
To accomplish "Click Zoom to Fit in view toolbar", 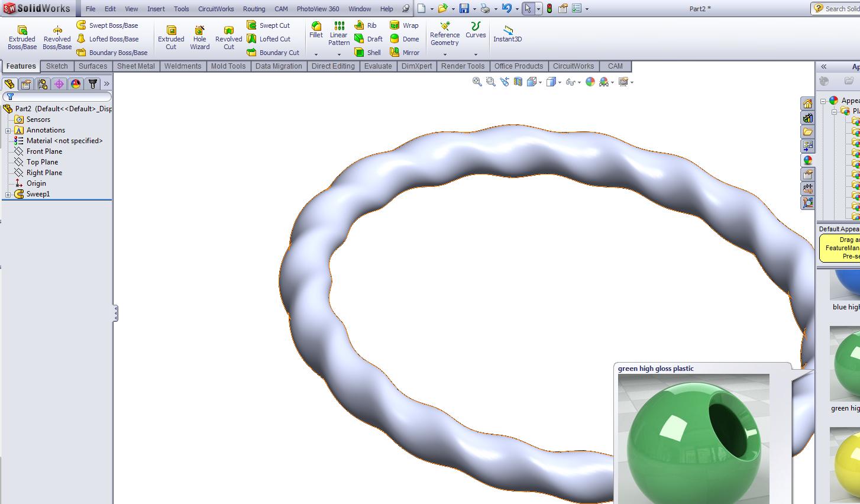I will click(477, 82).
